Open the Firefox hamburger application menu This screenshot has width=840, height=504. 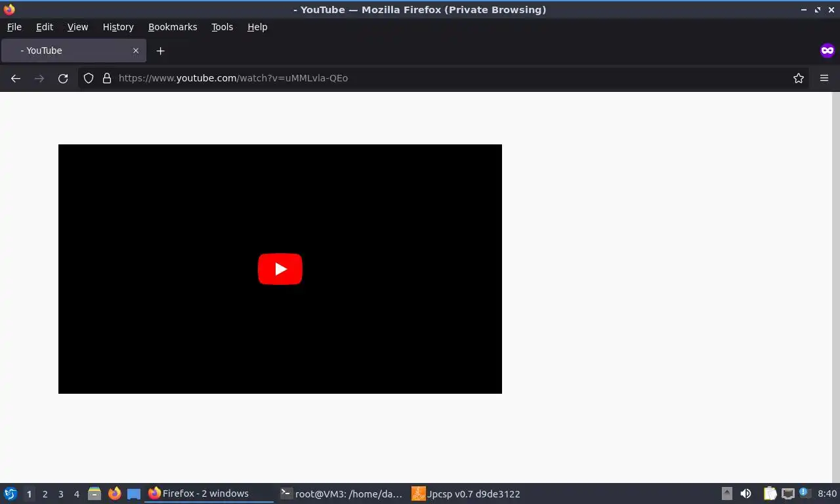click(824, 78)
